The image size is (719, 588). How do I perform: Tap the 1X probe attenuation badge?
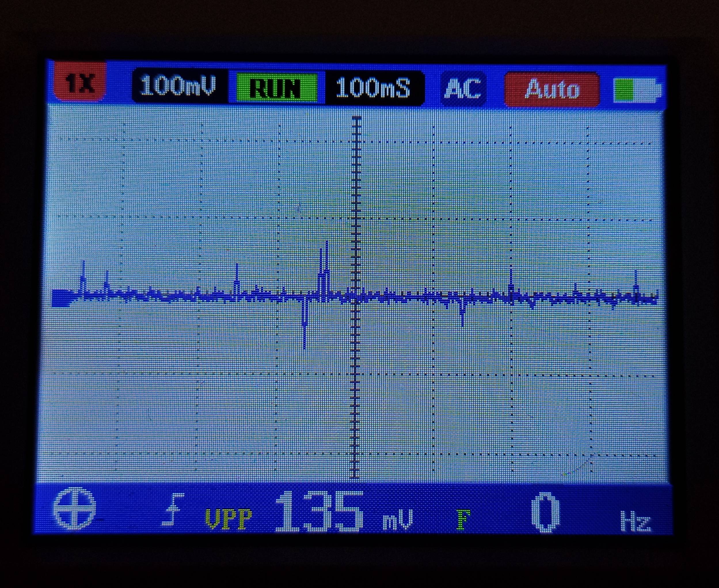pos(80,83)
